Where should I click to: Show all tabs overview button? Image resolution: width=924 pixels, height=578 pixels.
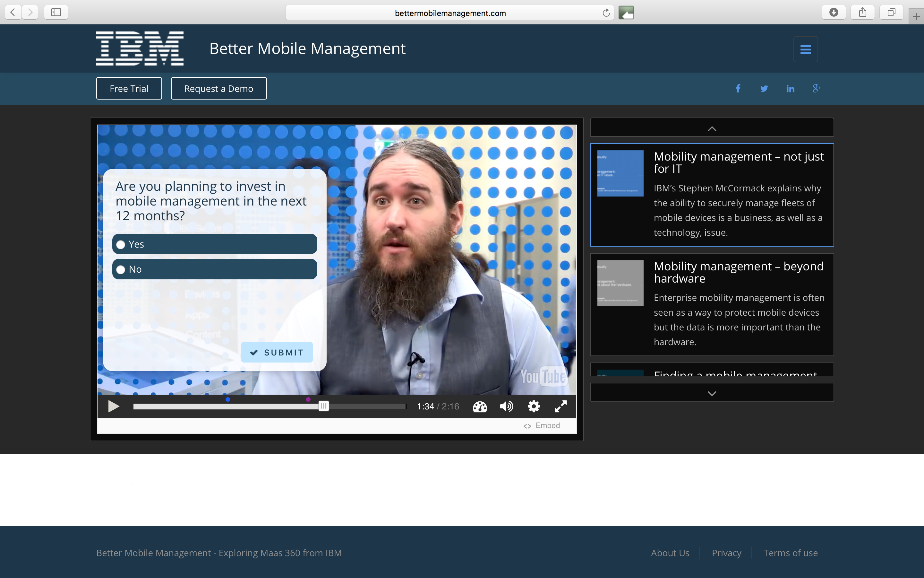[891, 12]
